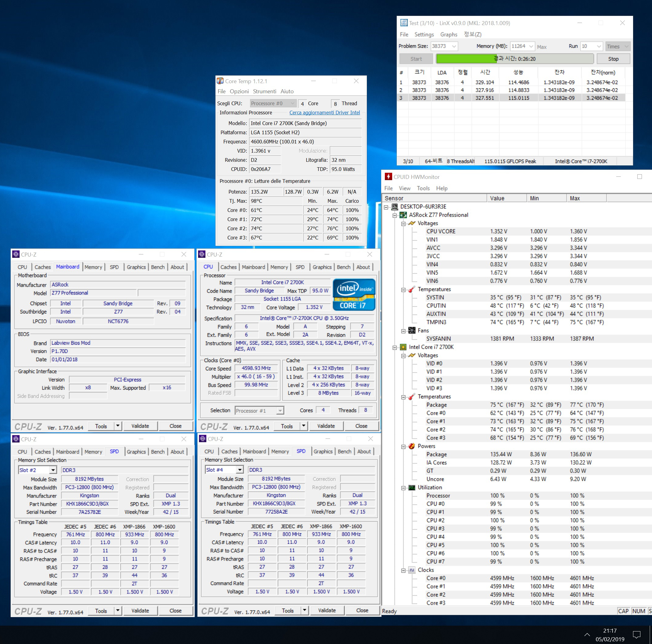Image resolution: width=652 pixels, height=644 pixels.
Task: Click the LinX title bar app icon
Action: tap(403, 23)
